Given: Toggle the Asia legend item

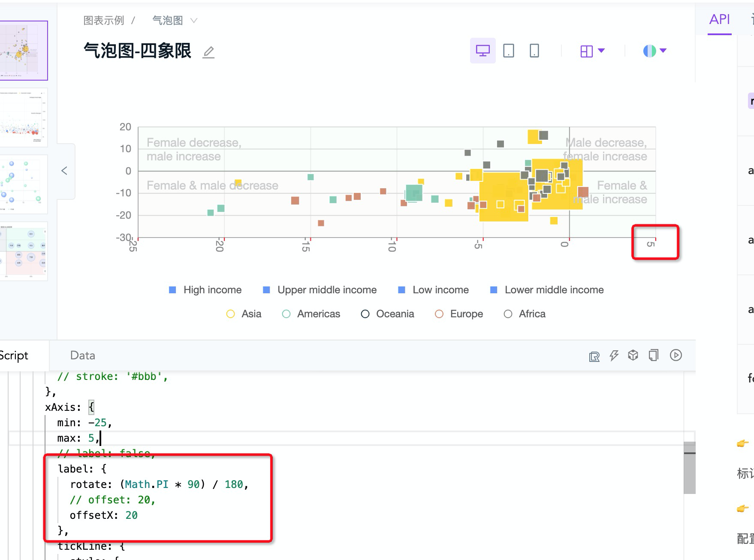Looking at the screenshot, I should (x=231, y=314).
